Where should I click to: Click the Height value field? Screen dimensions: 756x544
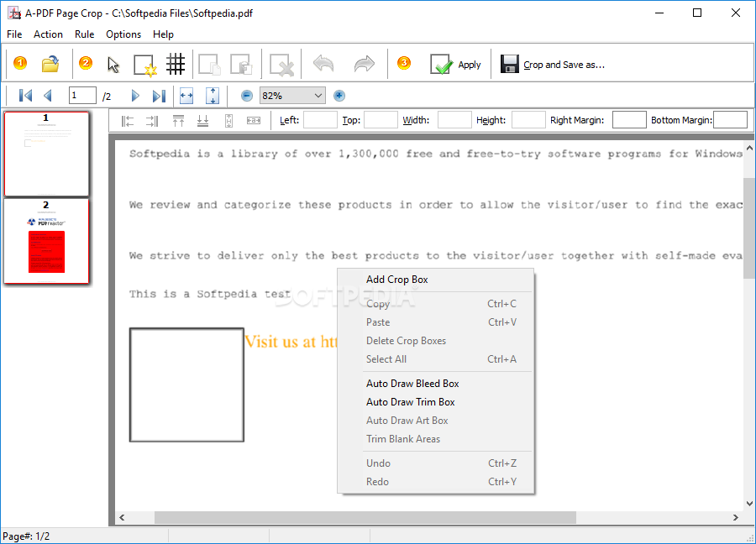528,119
